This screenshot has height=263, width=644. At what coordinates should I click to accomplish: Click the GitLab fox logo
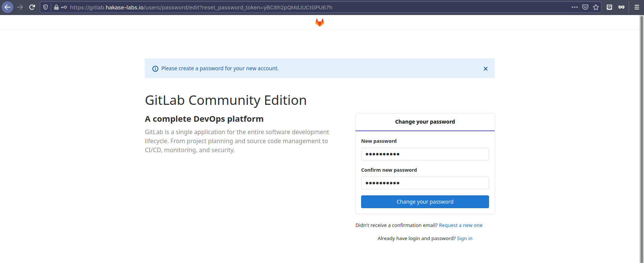pyautogui.click(x=320, y=23)
